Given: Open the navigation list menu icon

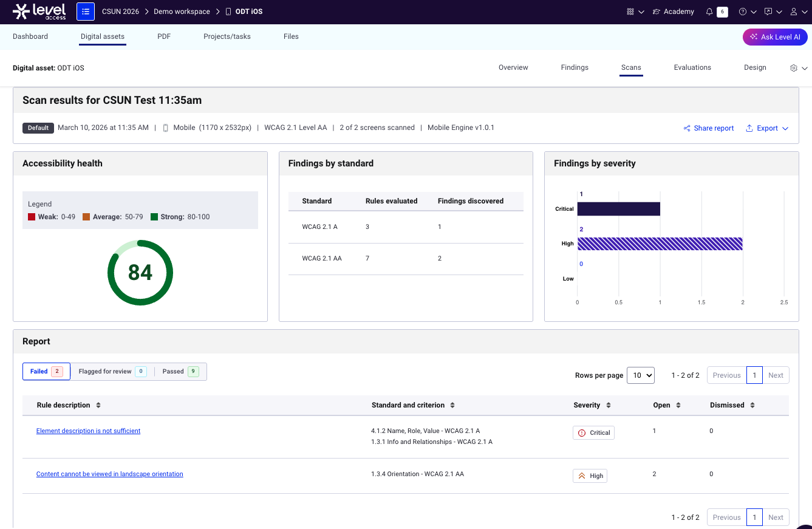Looking at the screenshot, I should (x=86, y=12).
